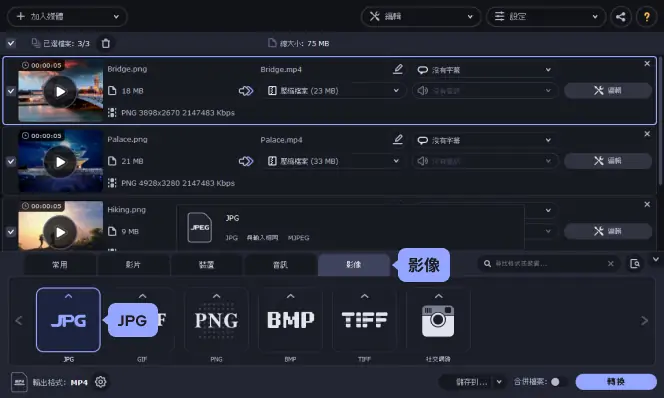Image resolution: width=664 pixels, height=398 pixels.
Task: Click the JPEG file icon in popup
Action: pyautogui.click(x=199, y=227)
